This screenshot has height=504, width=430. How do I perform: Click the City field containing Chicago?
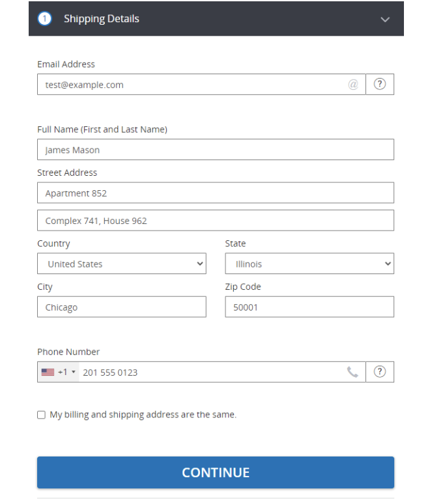[121, 307]
